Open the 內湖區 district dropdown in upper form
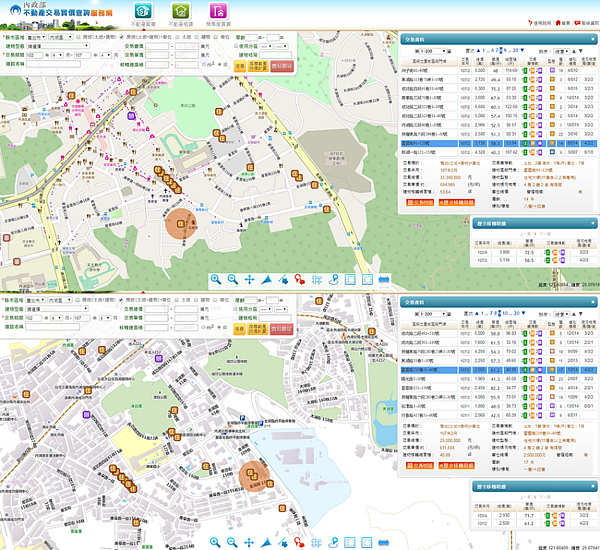Image resolution: width=600 pixels, height=550 pixels. (x=60, y=37)
